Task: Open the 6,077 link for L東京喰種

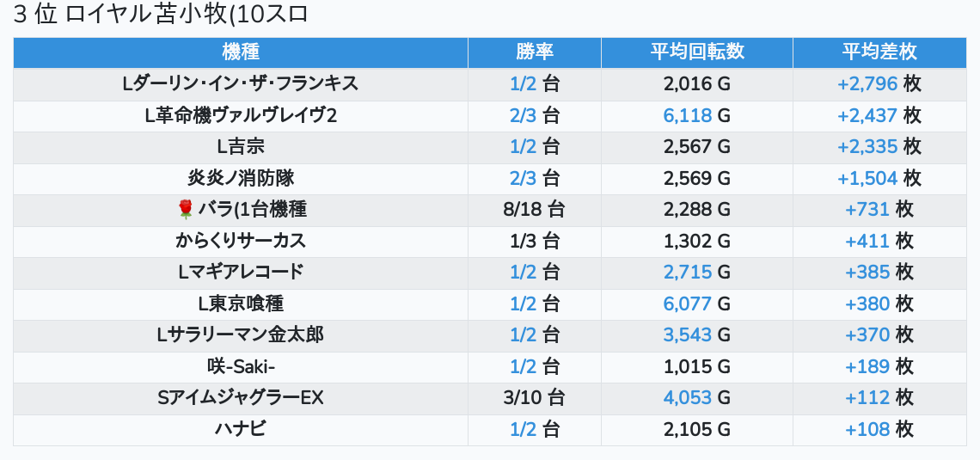Action: [688, 304]
